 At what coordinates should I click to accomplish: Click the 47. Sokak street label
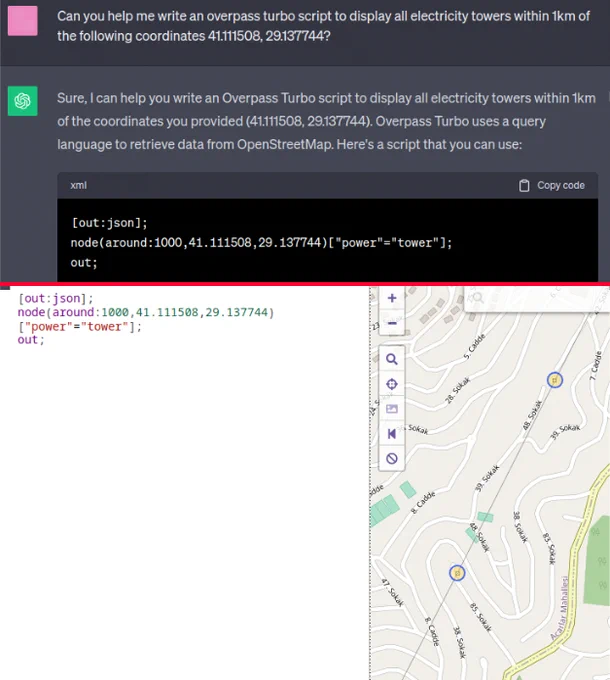pyautogui.click(x=393, y=592)
